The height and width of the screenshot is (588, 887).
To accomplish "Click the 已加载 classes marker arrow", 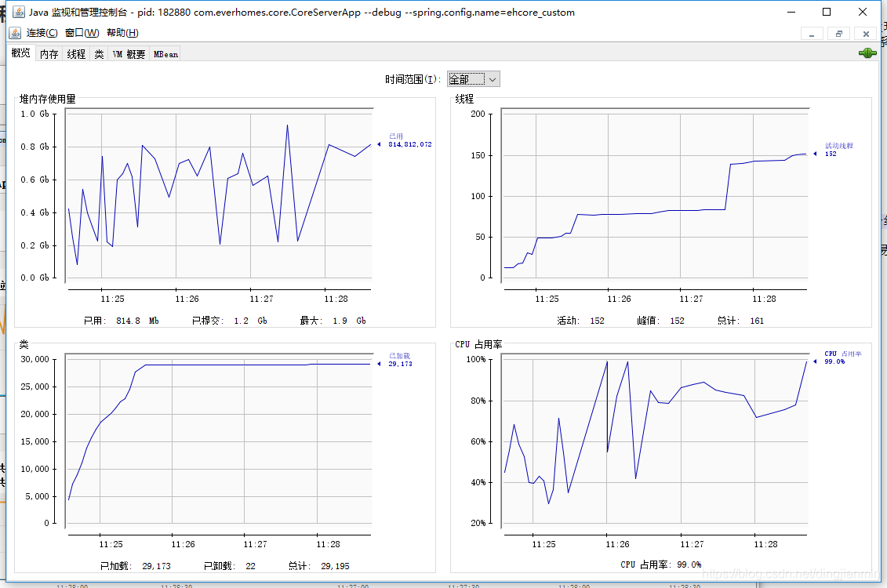I will pos(379,364).
